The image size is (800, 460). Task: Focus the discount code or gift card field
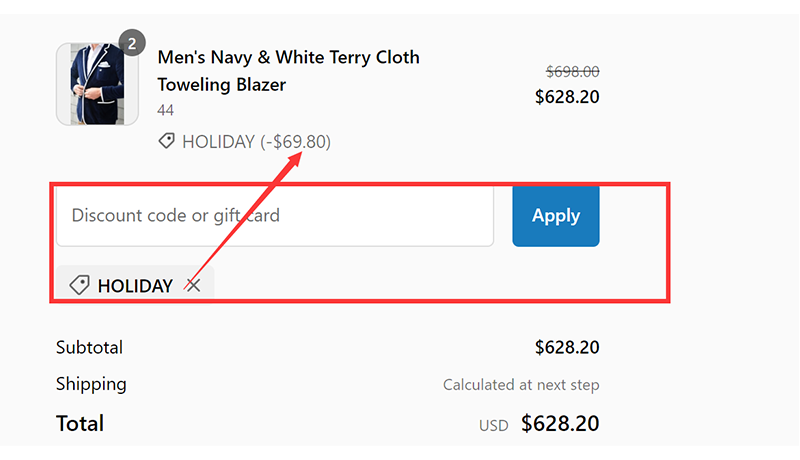(x=275, y=216)
